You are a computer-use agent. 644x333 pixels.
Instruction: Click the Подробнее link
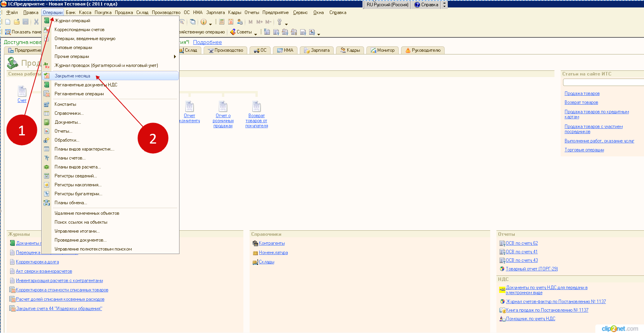tap(208, 42)
